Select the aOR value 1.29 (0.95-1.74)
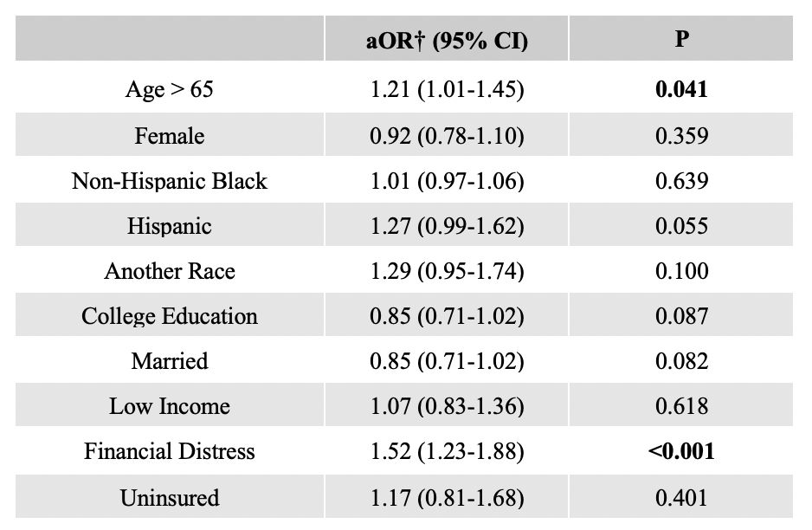 pyautogui.click(x=447, y=271)
